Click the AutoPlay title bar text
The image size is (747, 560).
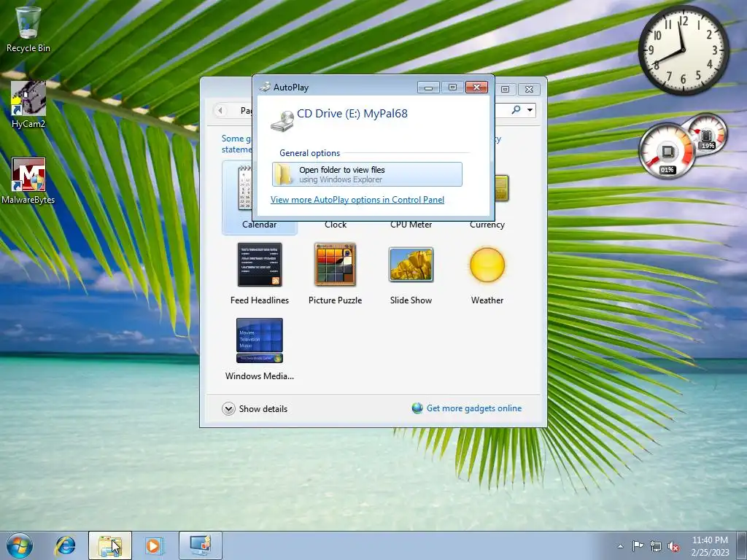click(x=291, y=87)
